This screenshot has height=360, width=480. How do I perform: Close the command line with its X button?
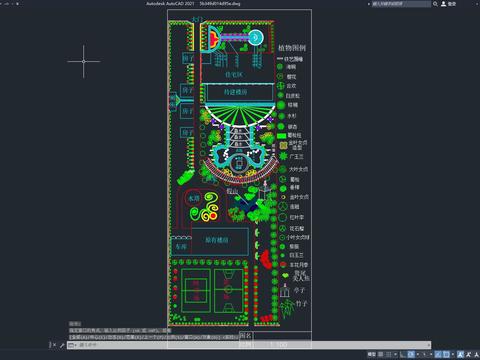54,345
